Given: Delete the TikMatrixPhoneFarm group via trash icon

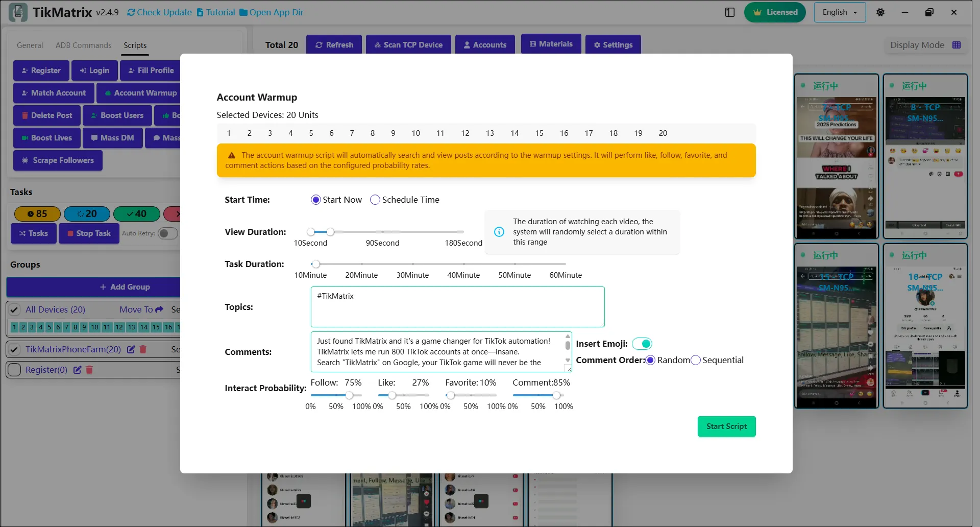Looking at the screenshot, I should tap(143, 349).
